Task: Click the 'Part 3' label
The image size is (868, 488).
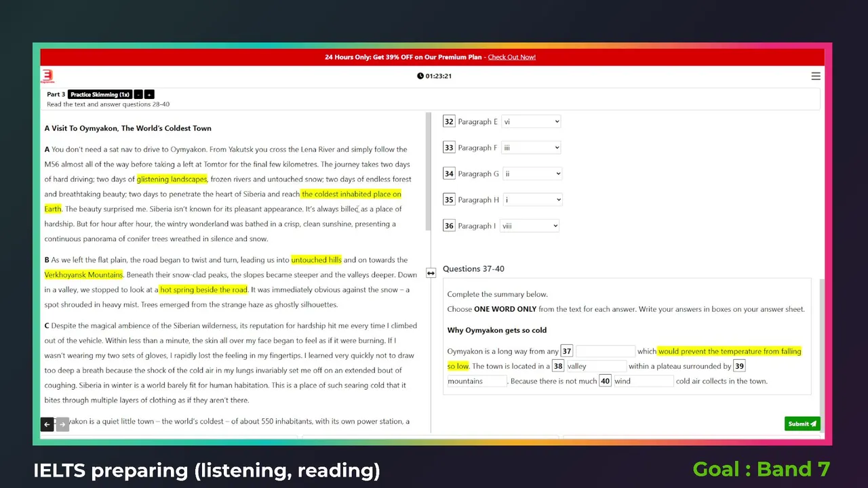Action: click(x=56, y=94)
